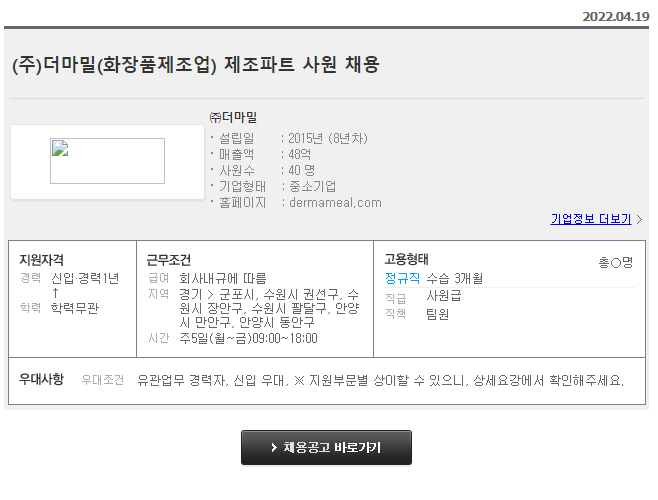Open the 기업정보 더보기 link

coord(590,219)
